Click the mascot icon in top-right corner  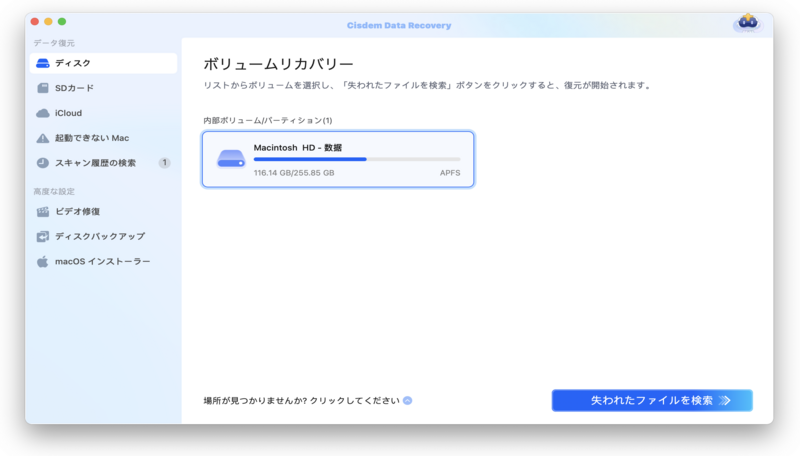point(747,23)
